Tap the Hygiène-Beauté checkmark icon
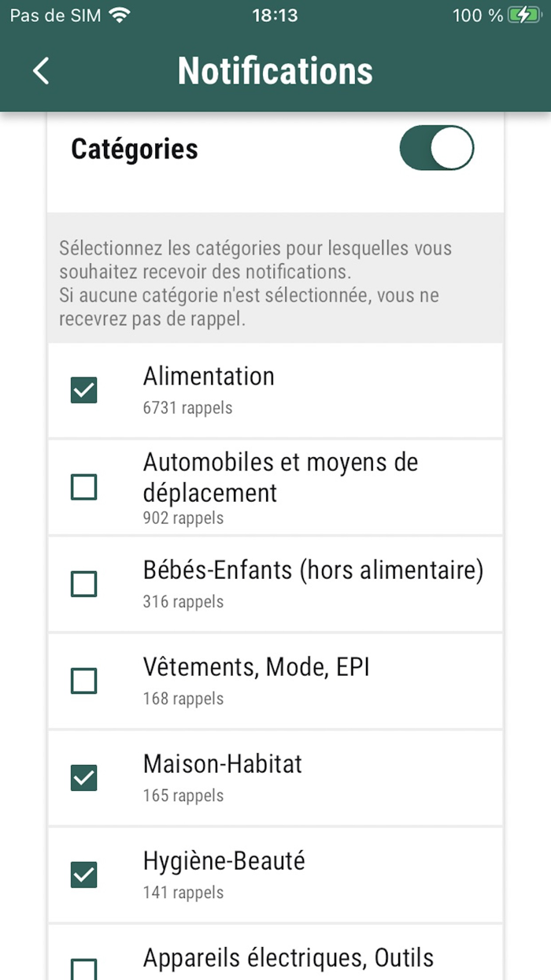Screen dimensions: 551x980 83,875
